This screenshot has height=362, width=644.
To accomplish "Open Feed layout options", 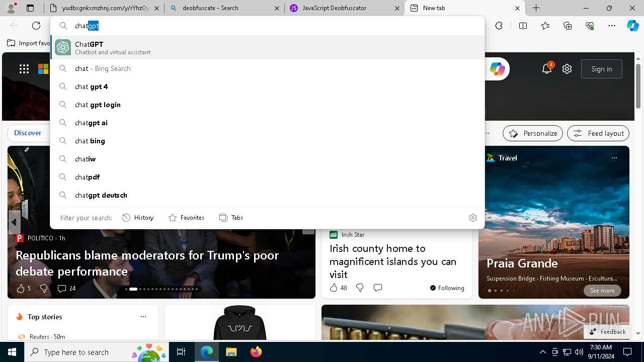I will [598, 133].
